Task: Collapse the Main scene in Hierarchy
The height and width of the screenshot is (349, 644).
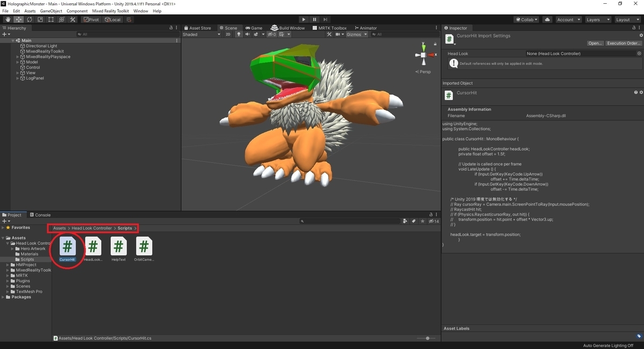Action: (x=13, y=40)
